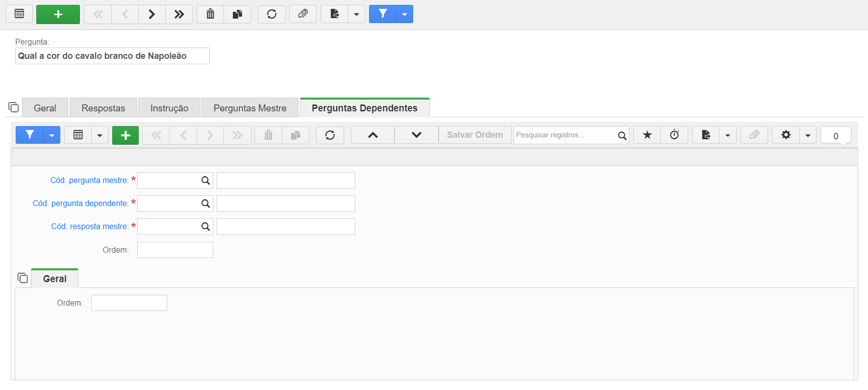Click the Salvar Ordem button
Image resolution: width=868 pixels, height=390 pixels.
[x=475, y=135]
